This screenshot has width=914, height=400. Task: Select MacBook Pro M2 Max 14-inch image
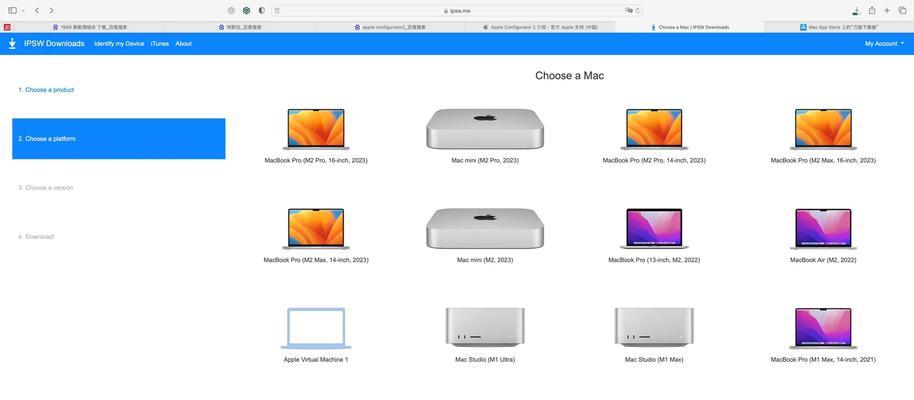click(316, 229)
